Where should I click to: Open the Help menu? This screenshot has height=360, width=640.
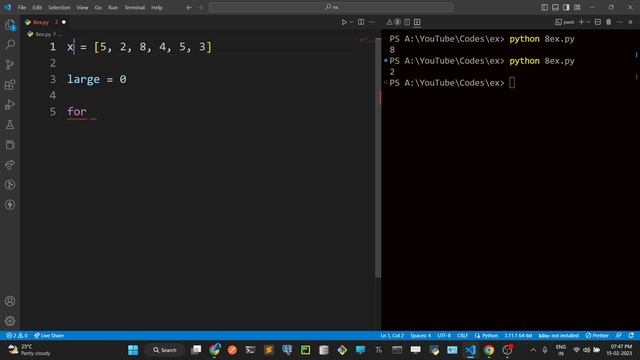157,7
